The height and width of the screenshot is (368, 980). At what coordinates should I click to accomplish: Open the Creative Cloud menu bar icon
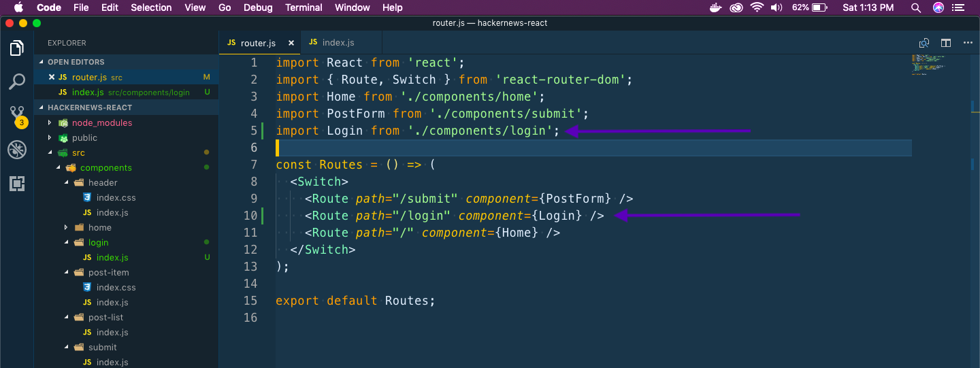click(x=736, y=7)
